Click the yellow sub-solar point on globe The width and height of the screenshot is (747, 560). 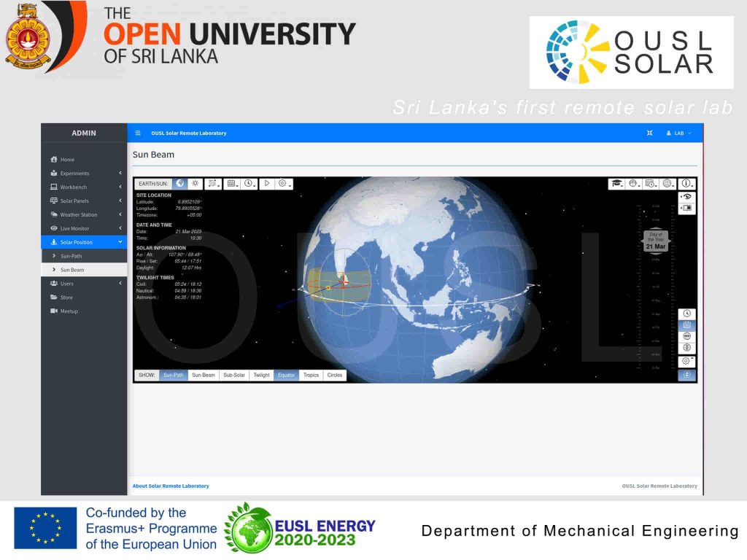[x=328, y=287]
